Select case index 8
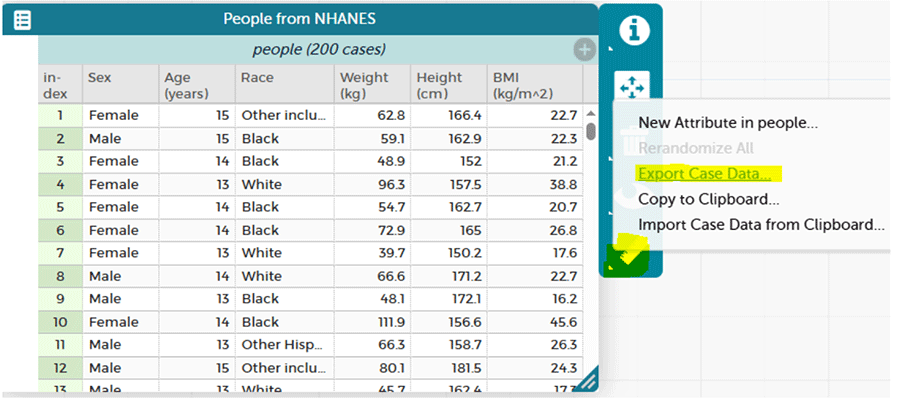900x406 pixels. click(60, 276)
